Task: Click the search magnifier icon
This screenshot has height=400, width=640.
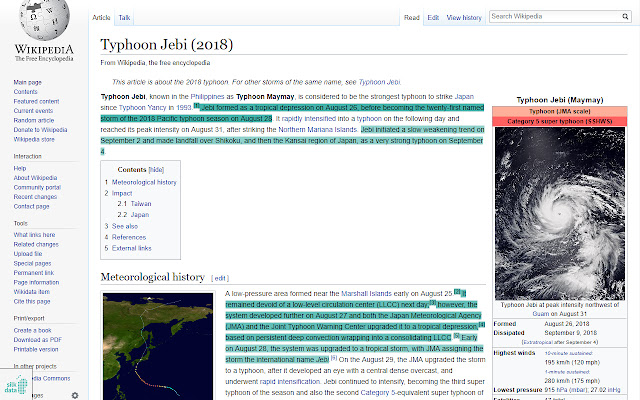Action: (625, 16)
